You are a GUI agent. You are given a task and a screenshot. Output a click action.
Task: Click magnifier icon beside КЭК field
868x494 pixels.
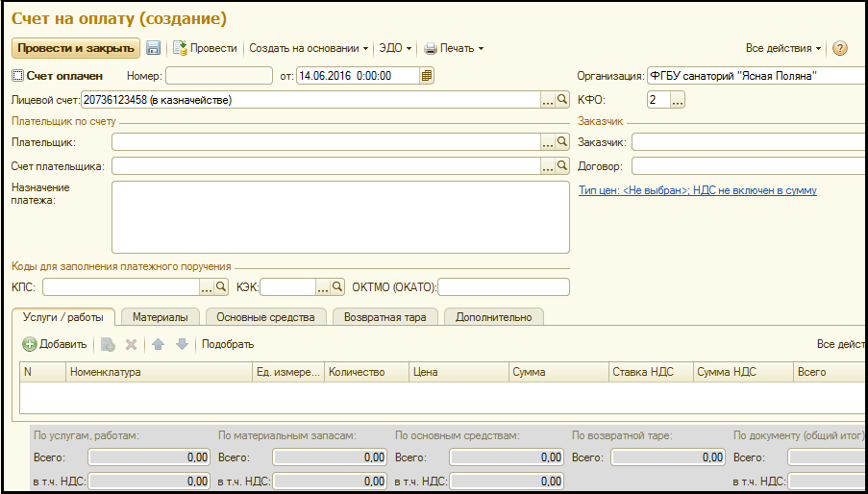pos(337,286)
